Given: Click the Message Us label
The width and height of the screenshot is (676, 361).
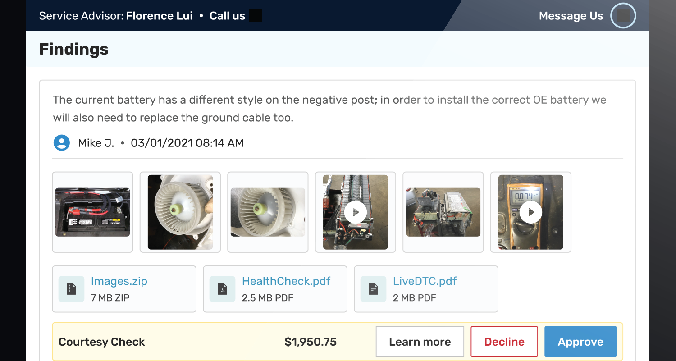Looking at the screenshot, I should point(571,16).
